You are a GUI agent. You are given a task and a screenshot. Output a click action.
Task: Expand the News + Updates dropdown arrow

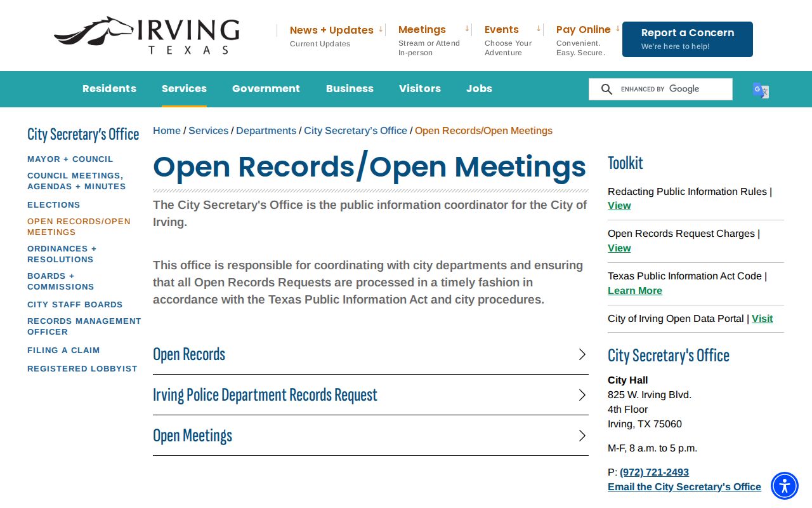point(381,29)
